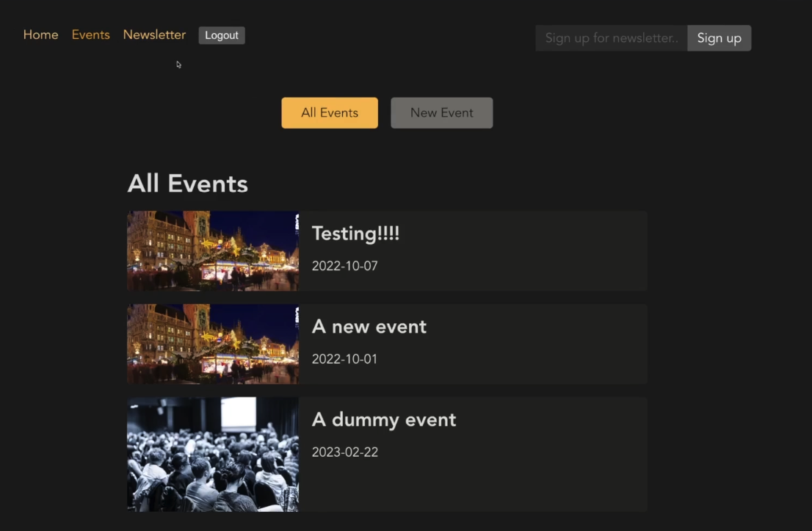
Task: Click the All Events page heading
Action: (188, 184)
